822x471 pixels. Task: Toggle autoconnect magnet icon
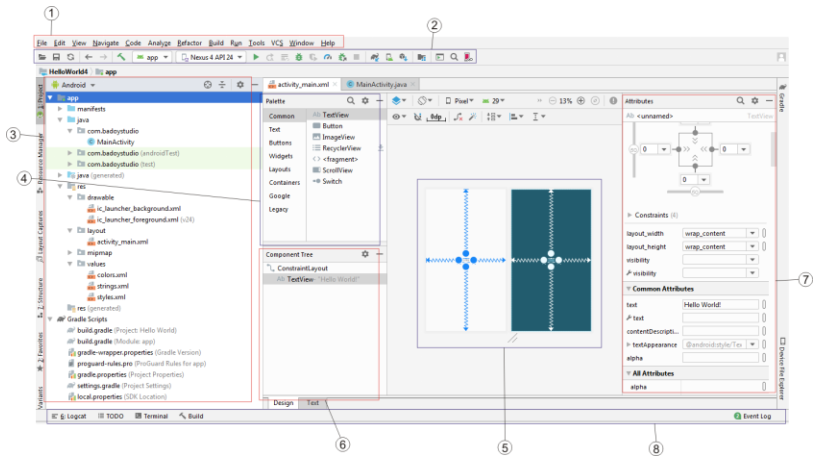click(418, 116)
